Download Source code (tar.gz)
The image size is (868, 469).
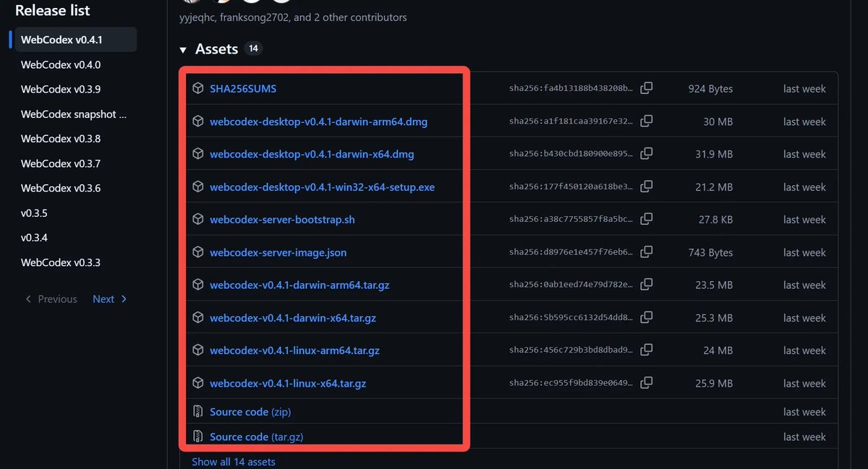coord(257,437)
